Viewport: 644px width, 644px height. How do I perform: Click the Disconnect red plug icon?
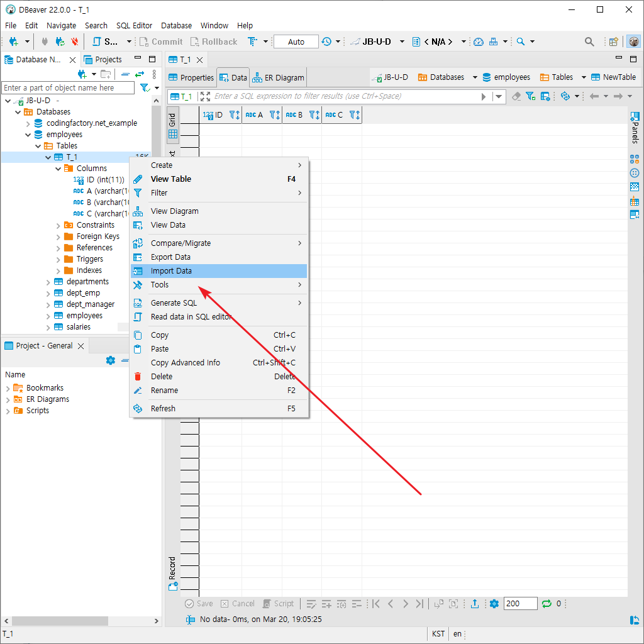[74, 42]
